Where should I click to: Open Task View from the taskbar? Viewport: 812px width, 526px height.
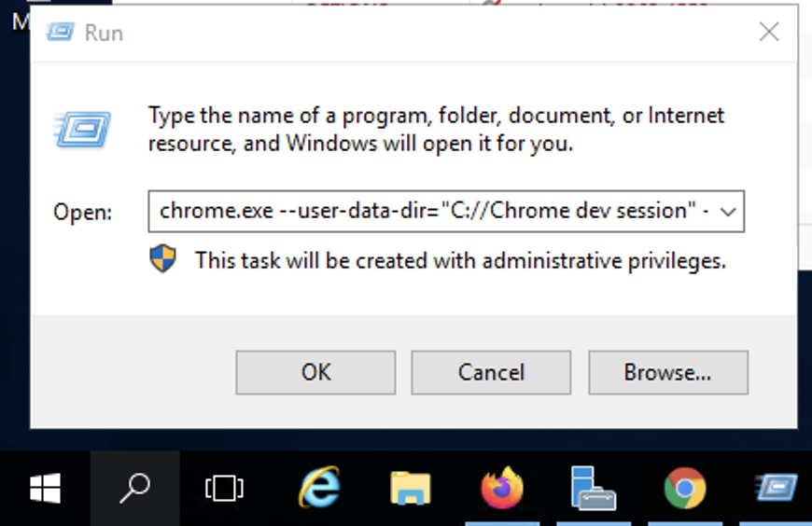point(224,489)
